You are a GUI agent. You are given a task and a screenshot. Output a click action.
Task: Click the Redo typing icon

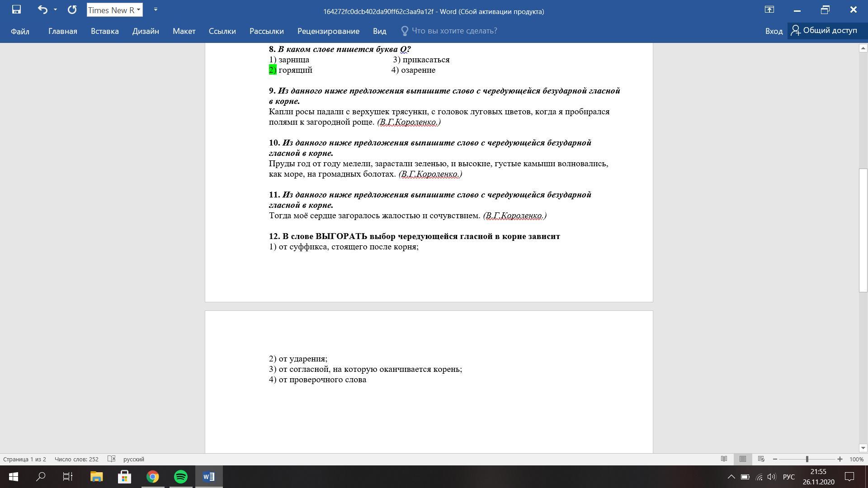(72, 9)
